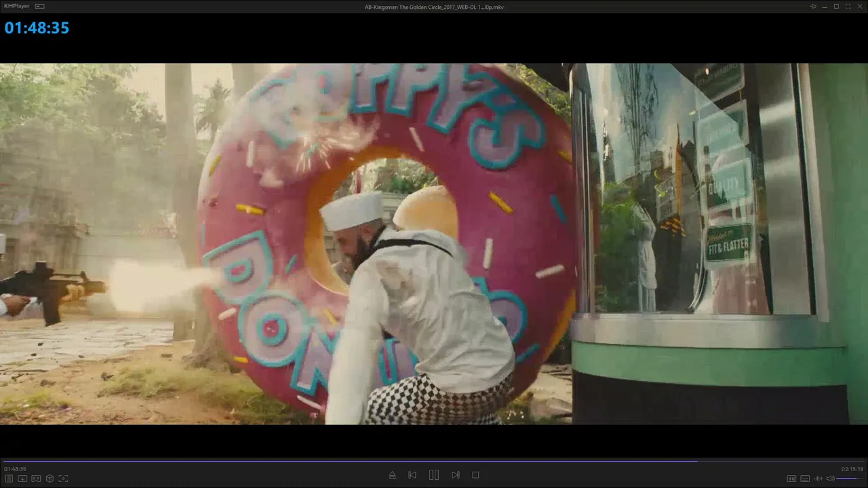
Task: Click elapsed time 01:48:35 in control bar
Action: pyautogui.click(x=15, y=469)
